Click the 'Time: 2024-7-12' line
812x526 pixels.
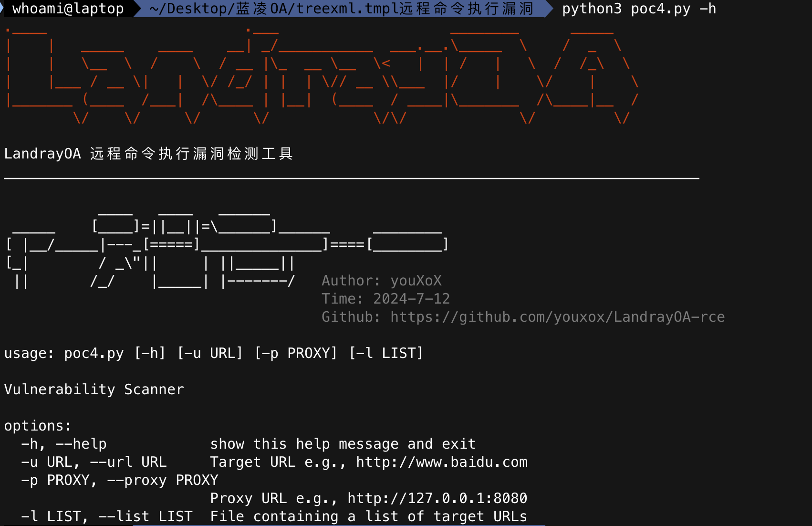click(385, 299)
